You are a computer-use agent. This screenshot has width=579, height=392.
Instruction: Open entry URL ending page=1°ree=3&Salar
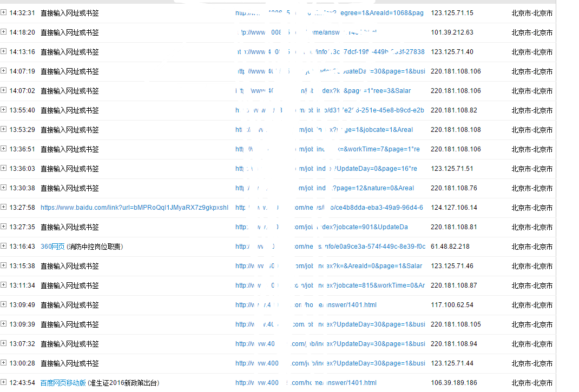point(323,91)
